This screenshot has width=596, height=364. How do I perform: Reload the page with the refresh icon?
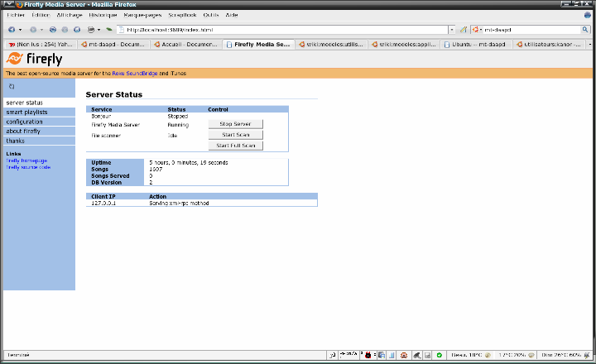[53, 29]
